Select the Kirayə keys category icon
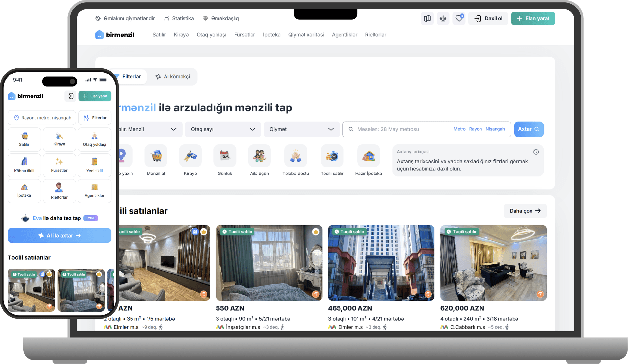Image resolution: width=628 pixels, height=364 pixels. click(190, 156)
